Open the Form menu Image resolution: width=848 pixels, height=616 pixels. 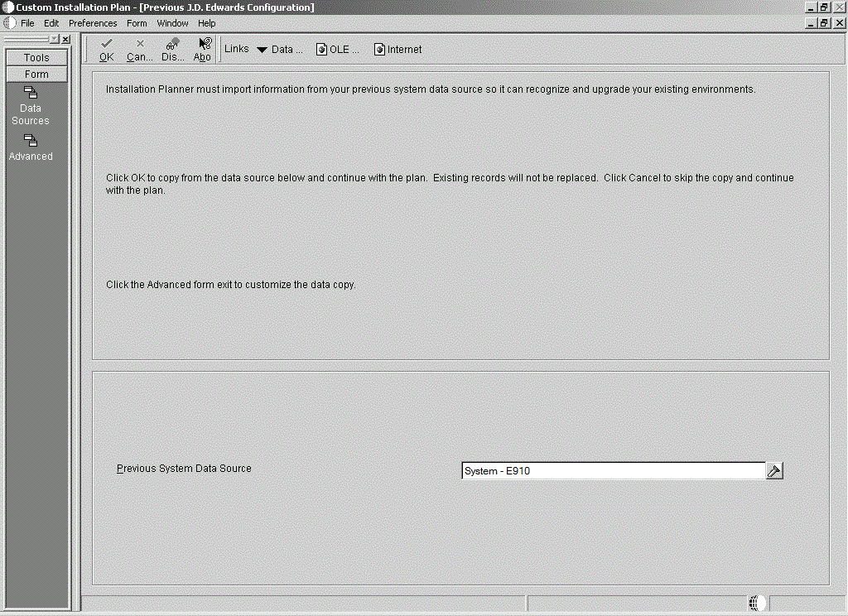(x=137, y=23)
